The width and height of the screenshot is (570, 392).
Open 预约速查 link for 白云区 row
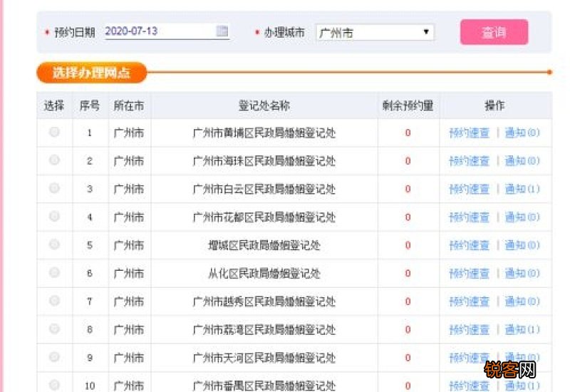470,189
